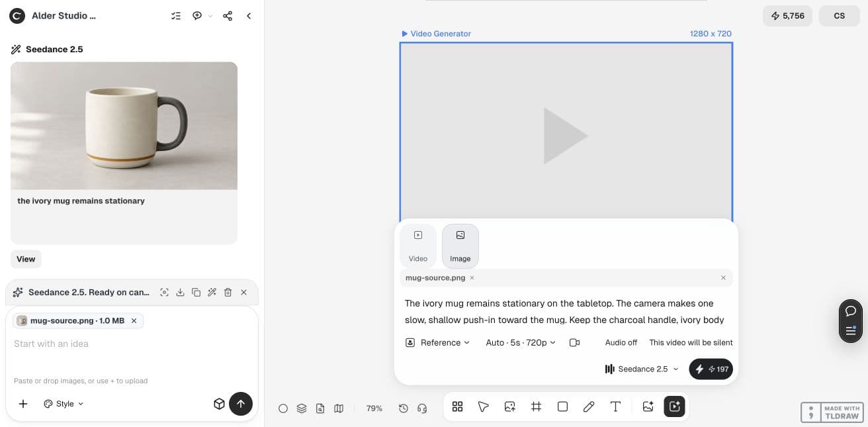Select the pencil draw tool
Viewport: 868px width, 427px height.
[x=589, y=406]
